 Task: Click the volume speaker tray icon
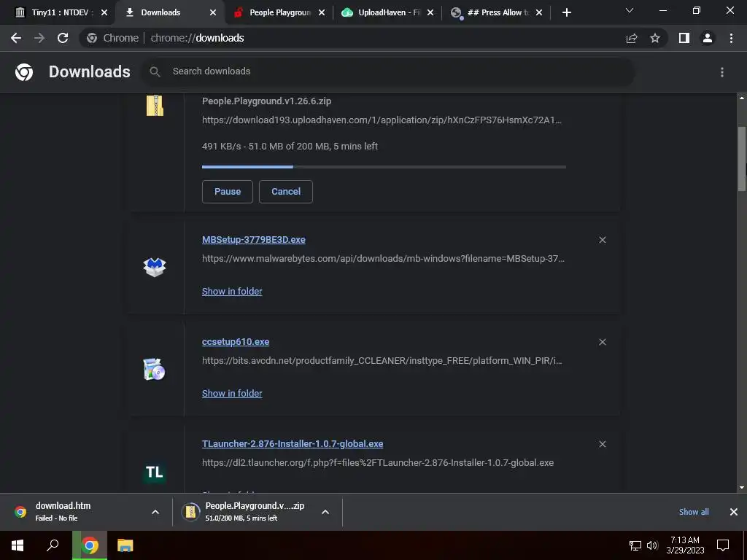click(652, 545)
